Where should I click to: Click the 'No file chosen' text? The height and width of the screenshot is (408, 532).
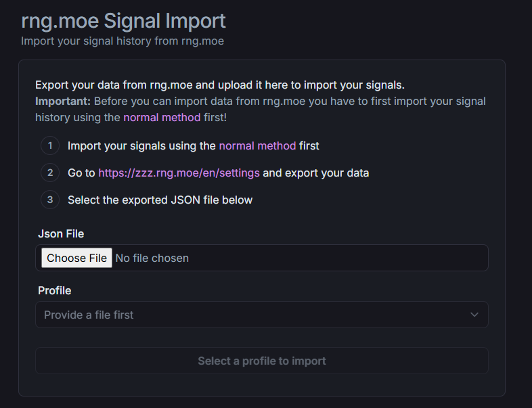click(152, 258)
